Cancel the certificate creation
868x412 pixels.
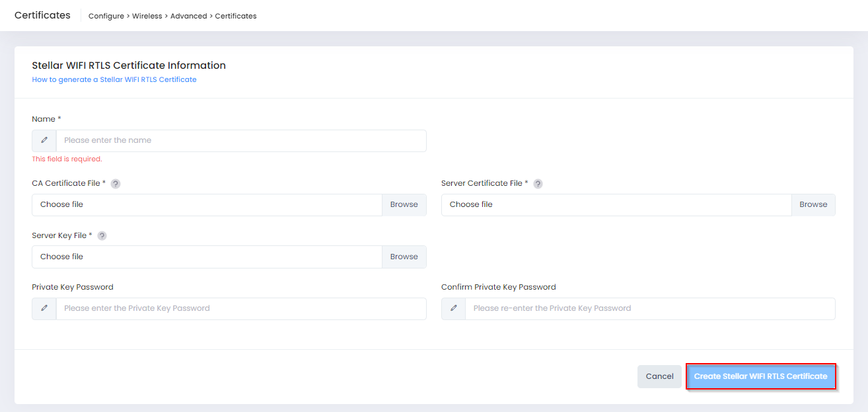(659, 376)
